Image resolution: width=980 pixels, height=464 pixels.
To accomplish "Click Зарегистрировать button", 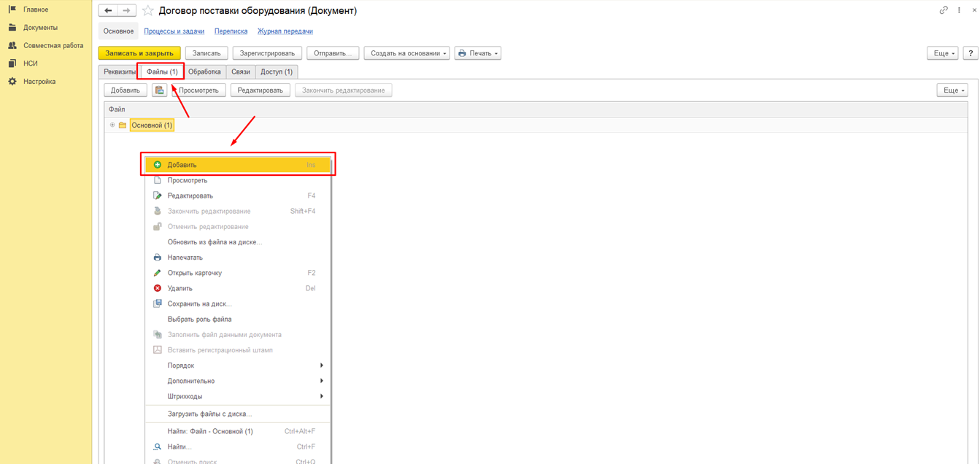I will [267, 53].
